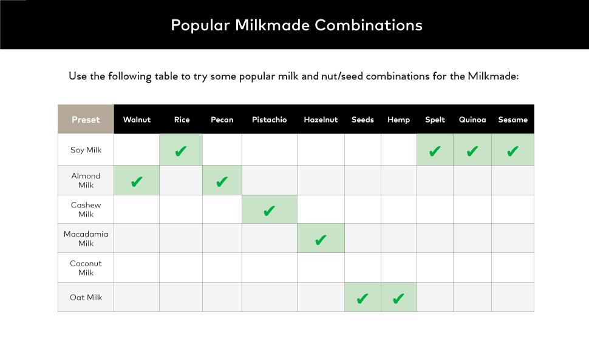The image size is (589, 364).
Task: Click the Preset column header
Action: pos(86,120)
